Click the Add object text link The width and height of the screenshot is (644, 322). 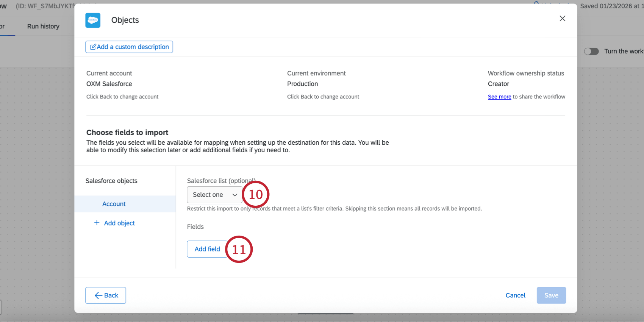(x=119, y=223)
